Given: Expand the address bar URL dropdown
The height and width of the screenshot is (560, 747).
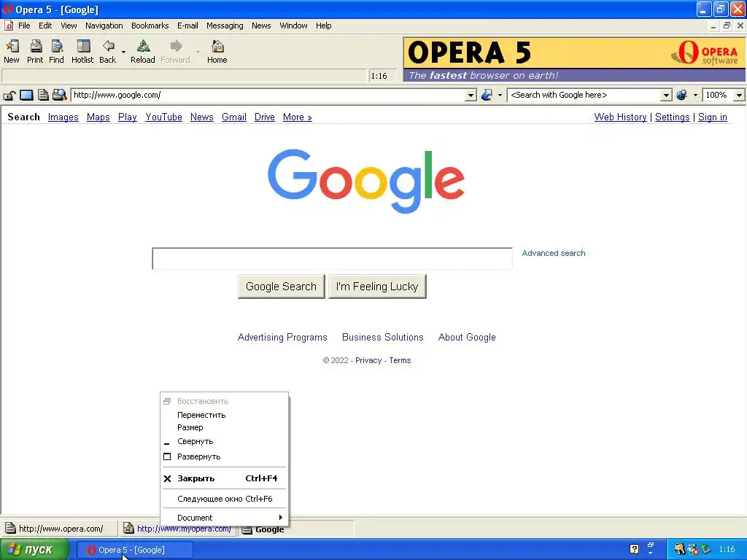Looking at the screenshot, I should point(471,96).
